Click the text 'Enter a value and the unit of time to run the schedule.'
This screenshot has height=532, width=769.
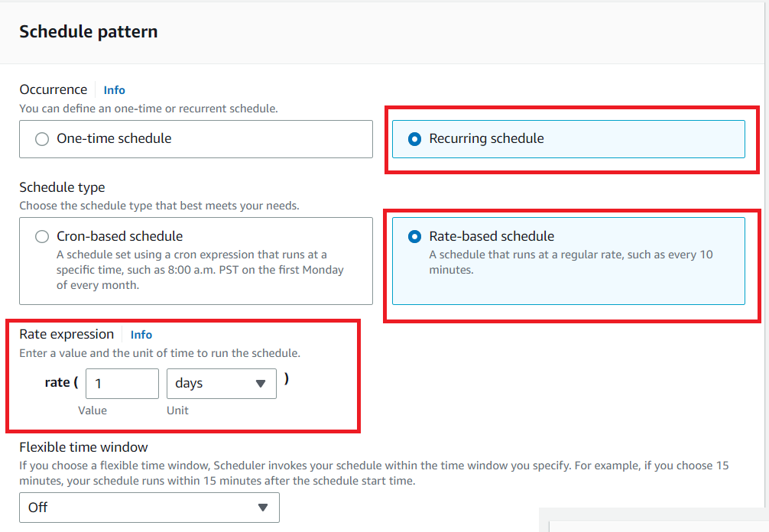click(x=160, y=353)
